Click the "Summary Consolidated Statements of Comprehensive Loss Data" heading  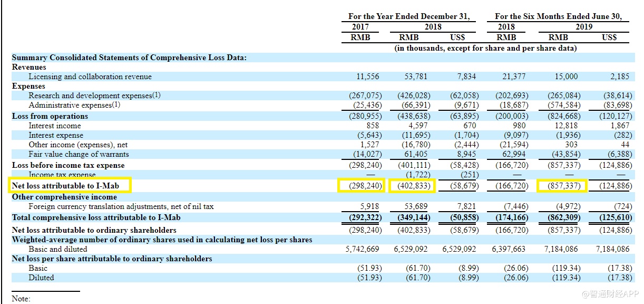(x=129, y=58)
